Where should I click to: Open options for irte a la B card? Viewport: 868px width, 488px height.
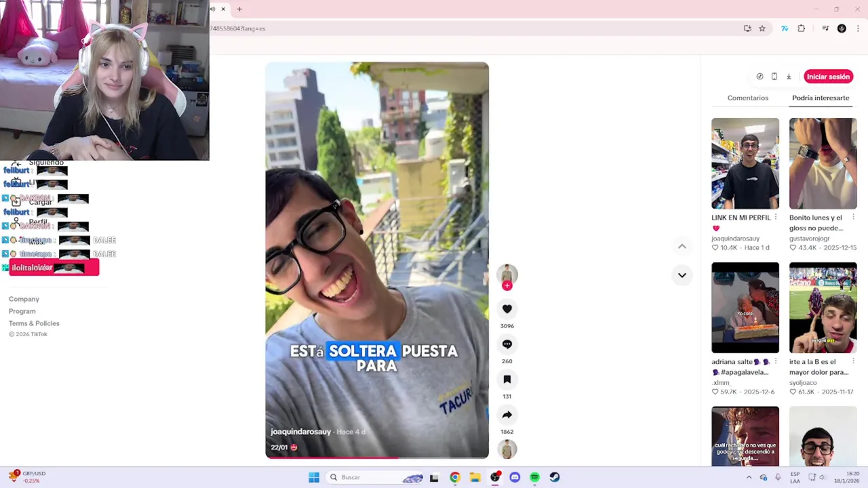coord(853,362)
